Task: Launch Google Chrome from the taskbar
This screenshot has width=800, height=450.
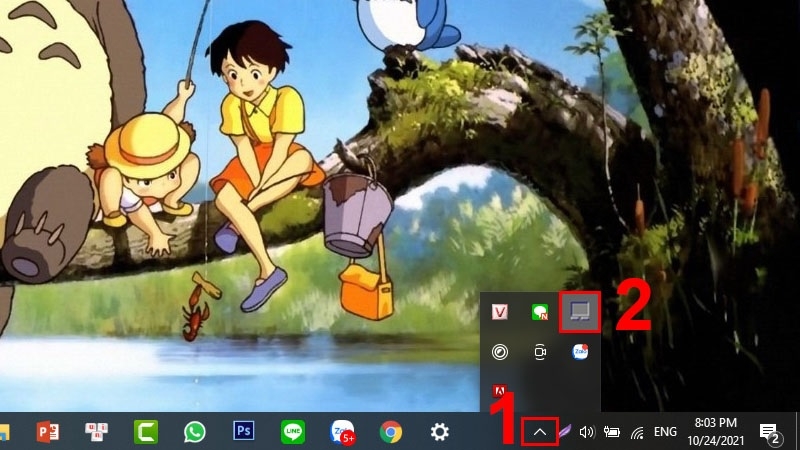Action: tap(391, 432)
